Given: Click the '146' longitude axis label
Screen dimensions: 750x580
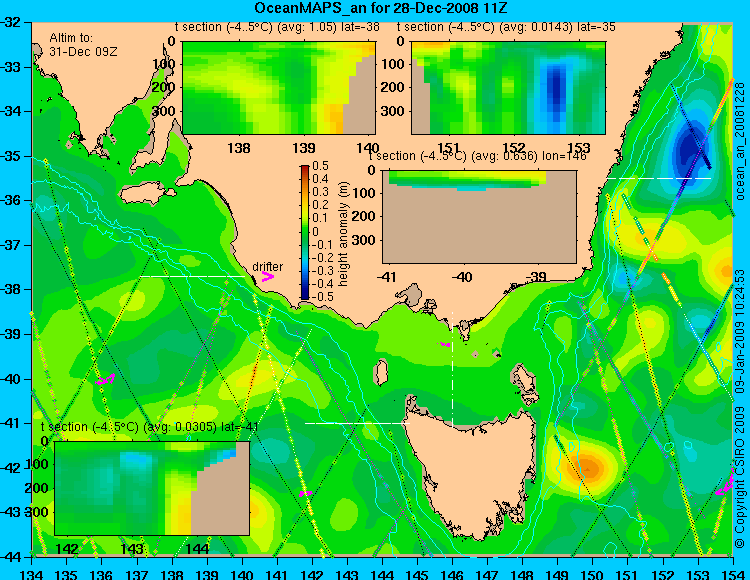Looking at the screenshot, I should (x=452, y=574).
